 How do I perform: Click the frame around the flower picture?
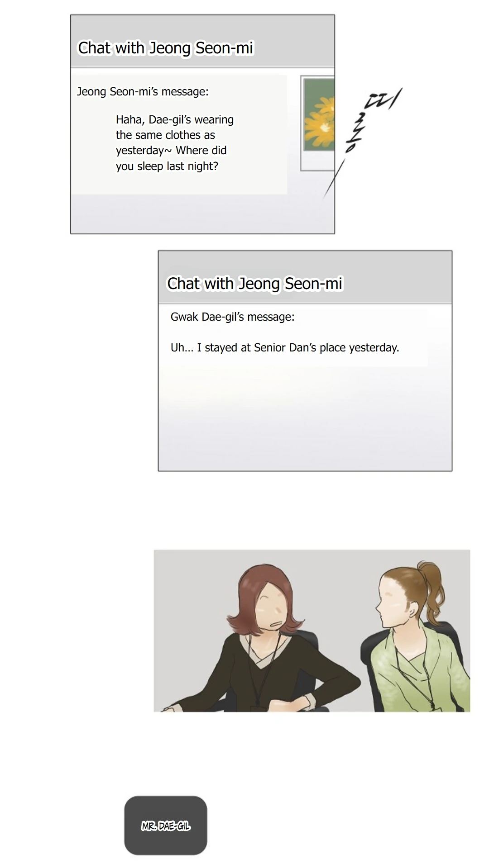pos(317,123)
